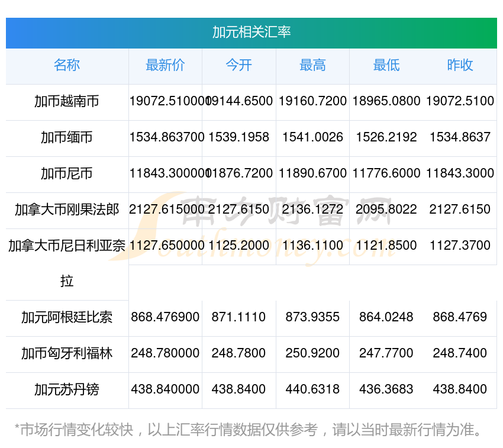503x448 pixels.
Task: Click the market disclaimer footnote text
Action: coord(247,430)
